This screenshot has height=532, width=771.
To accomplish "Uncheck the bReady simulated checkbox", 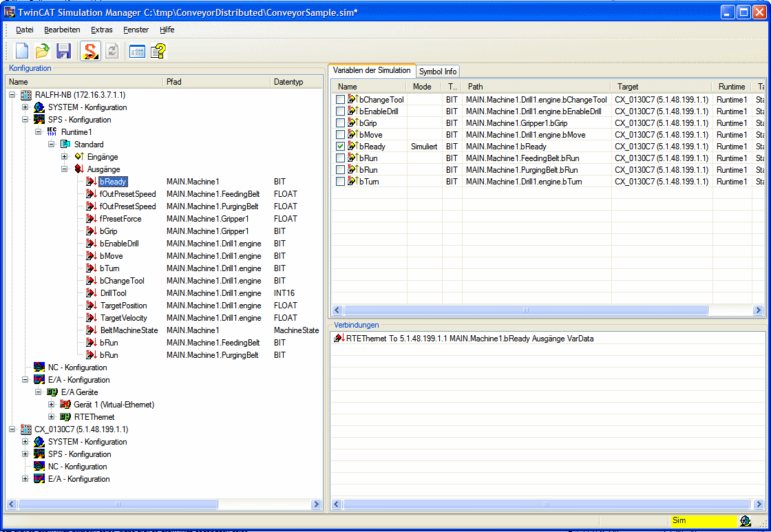I will point(340,147).
